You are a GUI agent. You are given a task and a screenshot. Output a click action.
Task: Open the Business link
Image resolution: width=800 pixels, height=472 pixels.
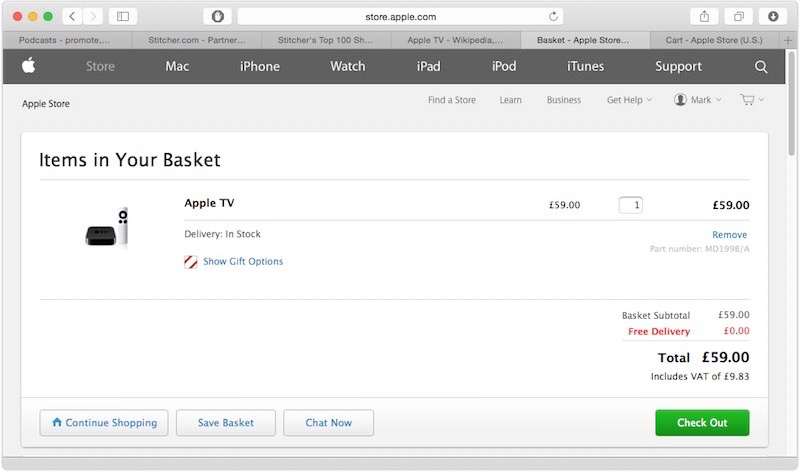coord(564,100)
